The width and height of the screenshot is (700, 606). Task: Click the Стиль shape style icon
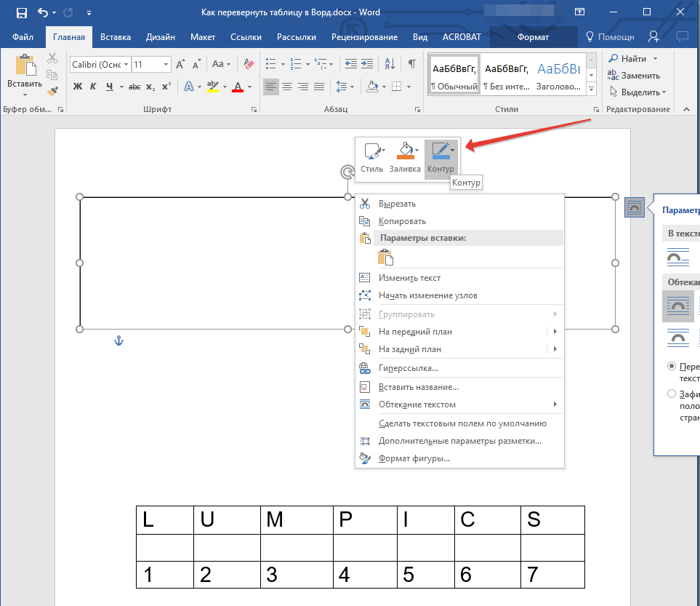[371, 151]
